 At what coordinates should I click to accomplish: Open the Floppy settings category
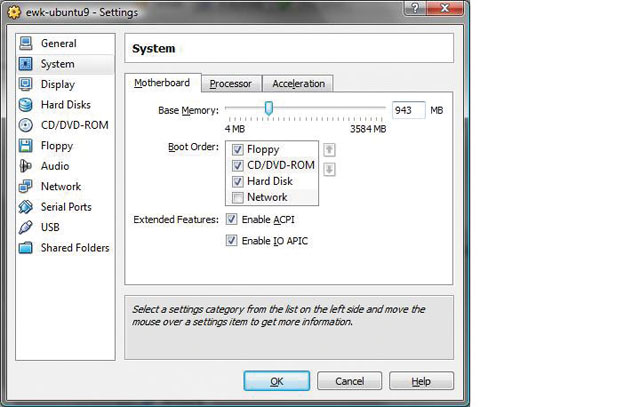click(56, 146)
